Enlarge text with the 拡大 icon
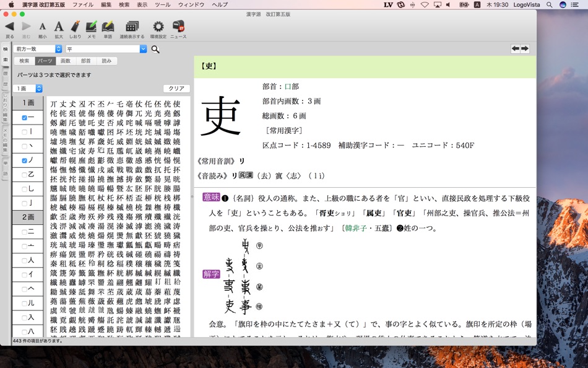This screenshot has width=588, height=368. 59,27
